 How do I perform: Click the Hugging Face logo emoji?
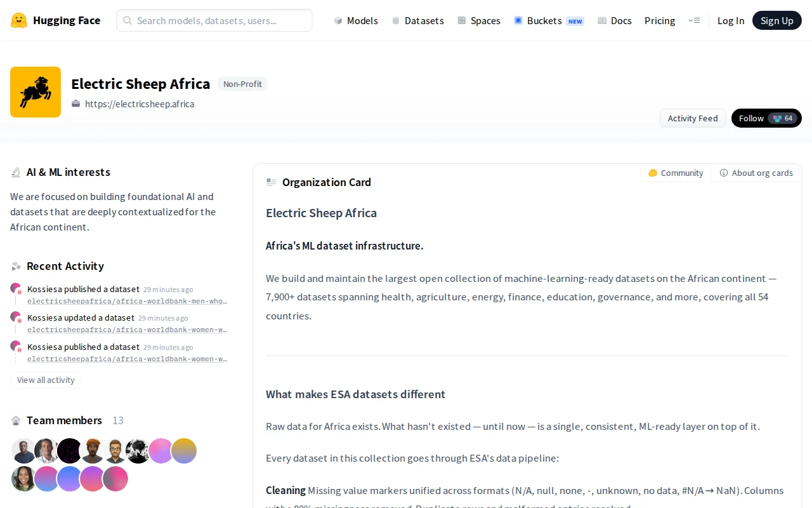(x=19, y=20)
